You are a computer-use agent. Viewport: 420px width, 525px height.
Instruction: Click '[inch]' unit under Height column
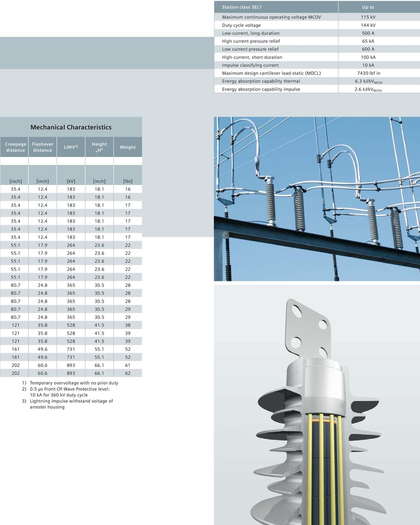(99, 181)
